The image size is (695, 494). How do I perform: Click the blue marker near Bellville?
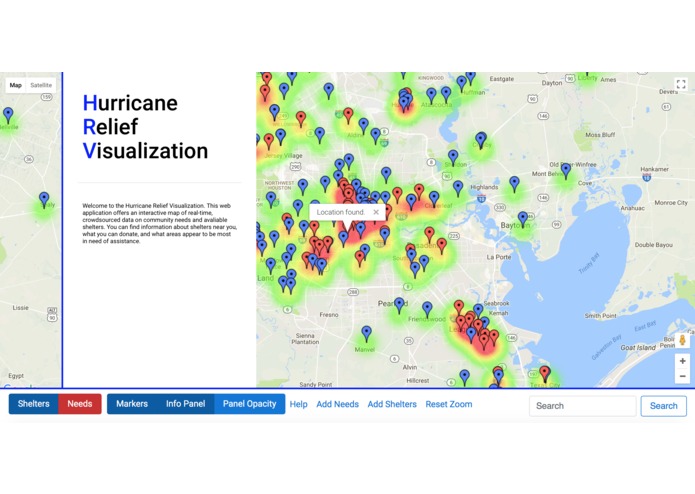coord(8,115)
